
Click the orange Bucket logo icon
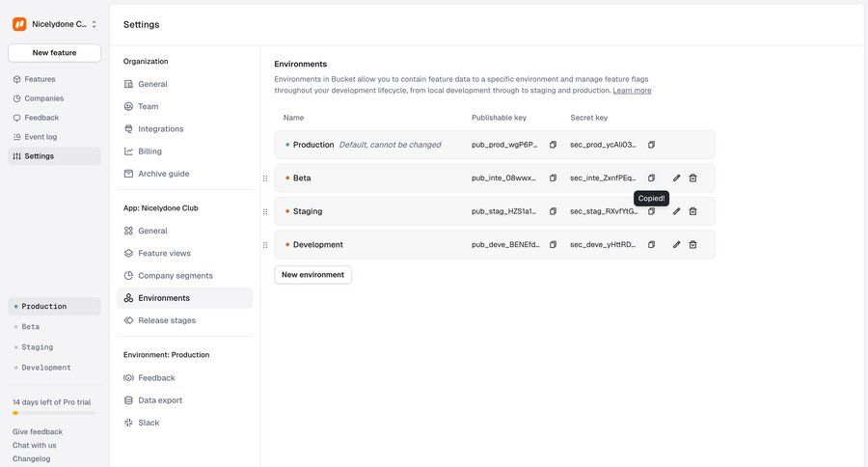click(x=19, y=24)
